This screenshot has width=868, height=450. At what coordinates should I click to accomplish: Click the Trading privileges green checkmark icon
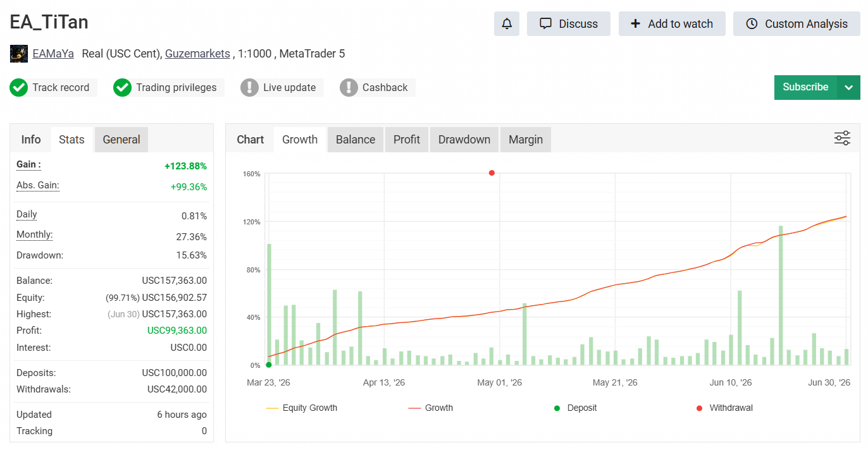(122, 88)
